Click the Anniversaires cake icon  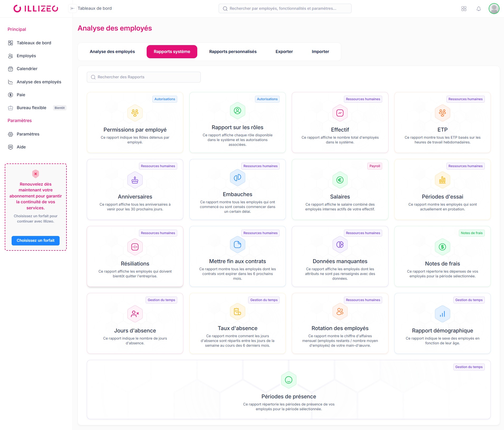pyautogui.click(x=135, y=180)
